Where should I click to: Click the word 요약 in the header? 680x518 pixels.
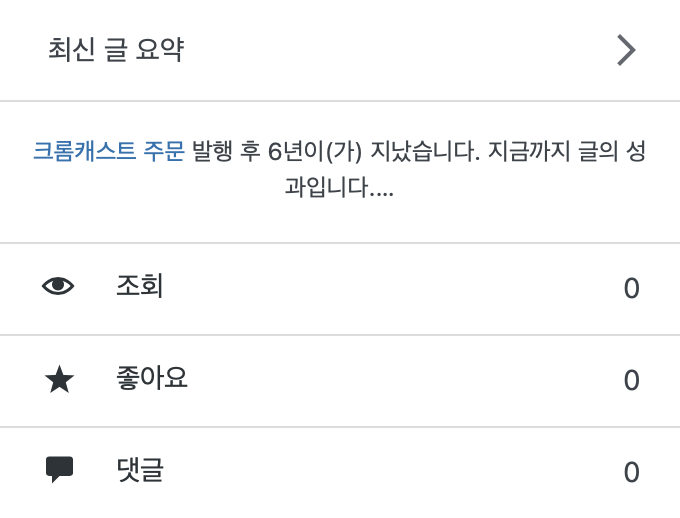click(x=160, y=50)
